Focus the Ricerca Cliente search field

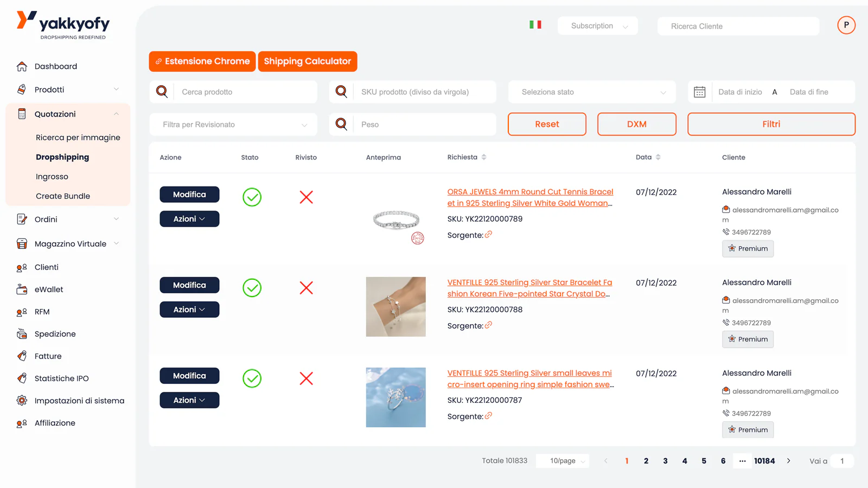738,26
